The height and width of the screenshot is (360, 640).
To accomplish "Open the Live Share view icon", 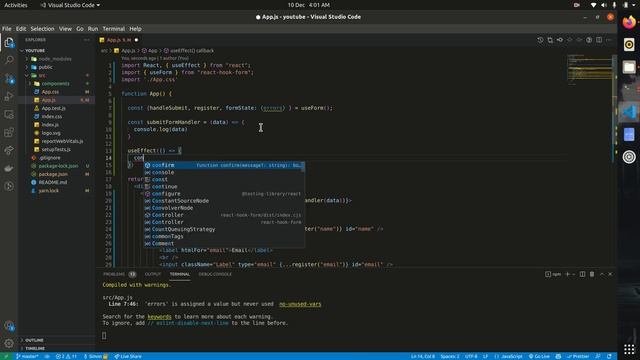I will click(9, 150).
